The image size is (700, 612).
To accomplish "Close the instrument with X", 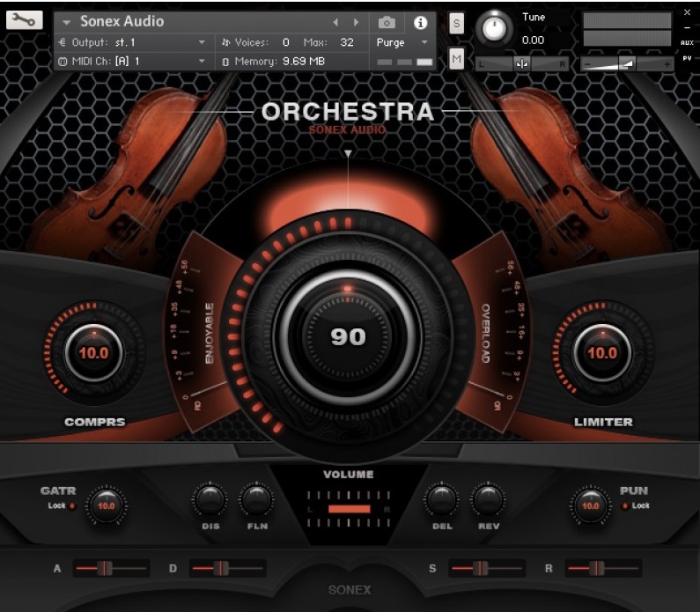I will (687, 12).
